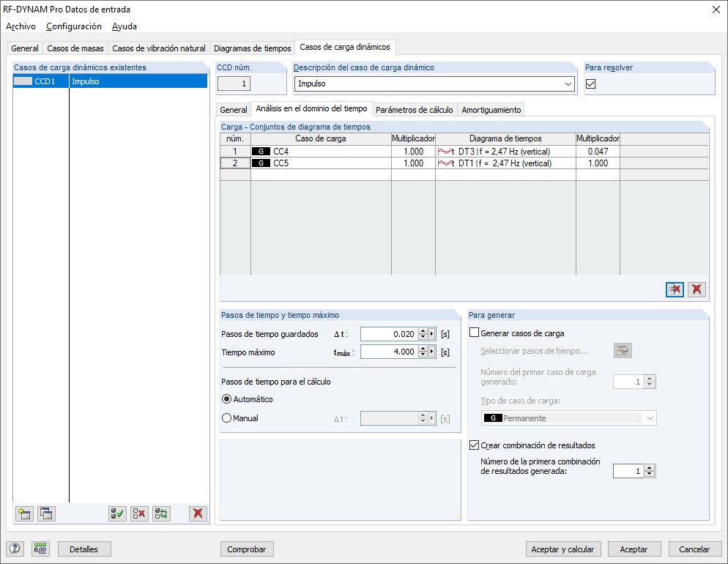Open the help icon button
This screenshot has height=564, width=728.
pos(15,549)
